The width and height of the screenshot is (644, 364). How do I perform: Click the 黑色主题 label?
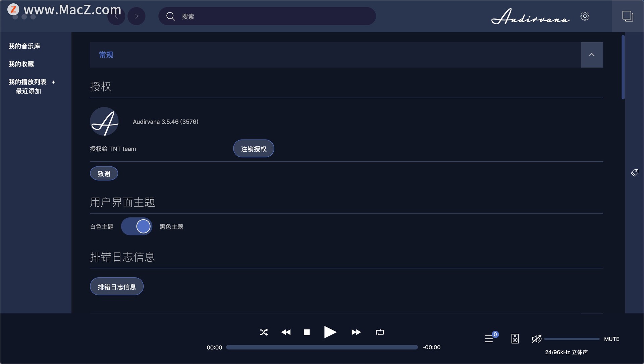point(171,227)
